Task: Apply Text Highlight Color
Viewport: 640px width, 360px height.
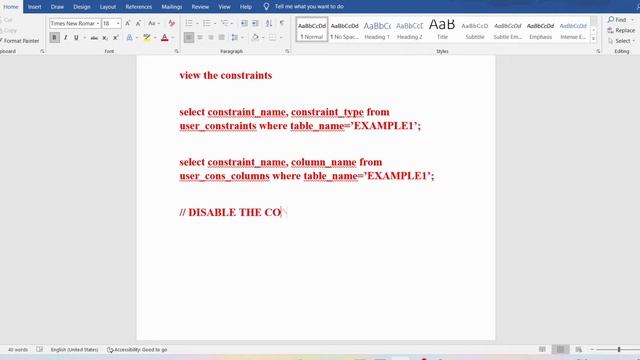Action: pyautogui.click(x=147, y=38)
